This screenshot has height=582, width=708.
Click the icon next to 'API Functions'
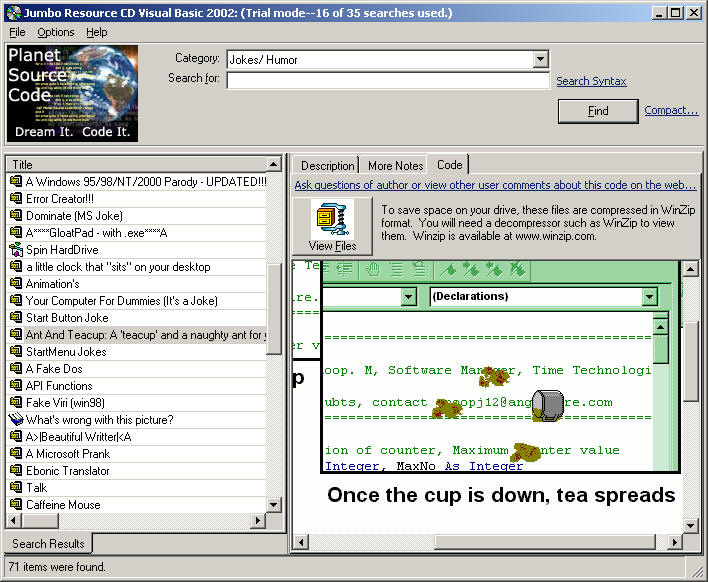click(x=16, y=386)
